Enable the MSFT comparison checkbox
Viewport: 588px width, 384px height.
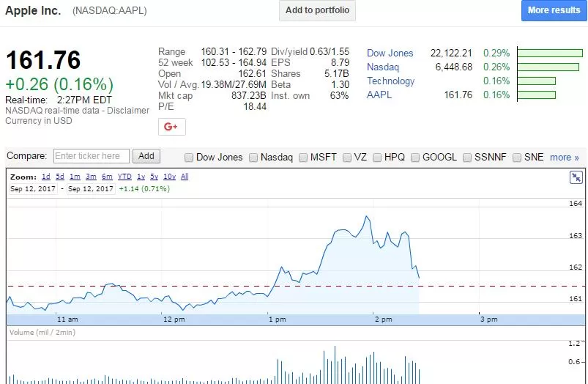[303, 158]
